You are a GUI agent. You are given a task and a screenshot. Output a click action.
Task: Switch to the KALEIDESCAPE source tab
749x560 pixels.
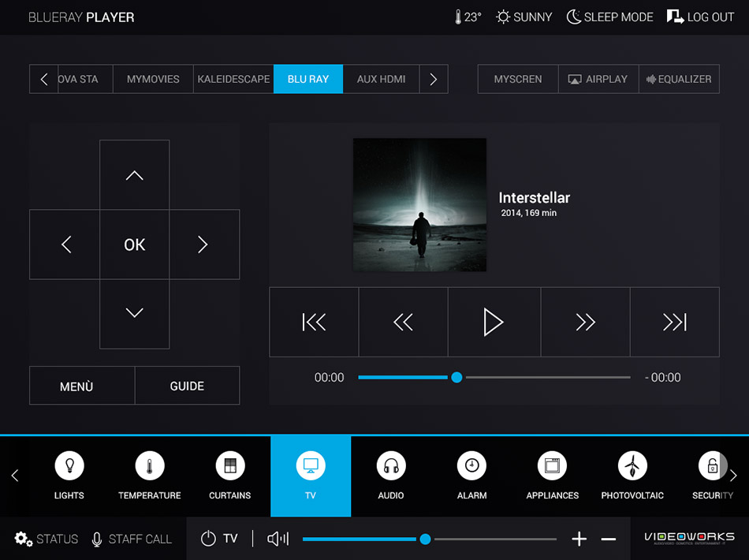pos(233,79)
